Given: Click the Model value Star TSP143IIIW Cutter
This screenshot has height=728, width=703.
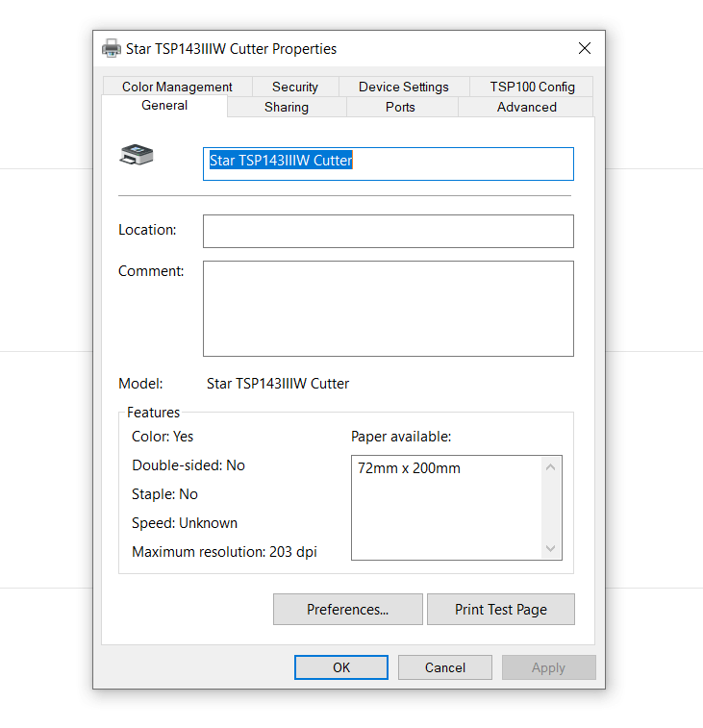Looking at the screenshot, I should click(278, 384).
